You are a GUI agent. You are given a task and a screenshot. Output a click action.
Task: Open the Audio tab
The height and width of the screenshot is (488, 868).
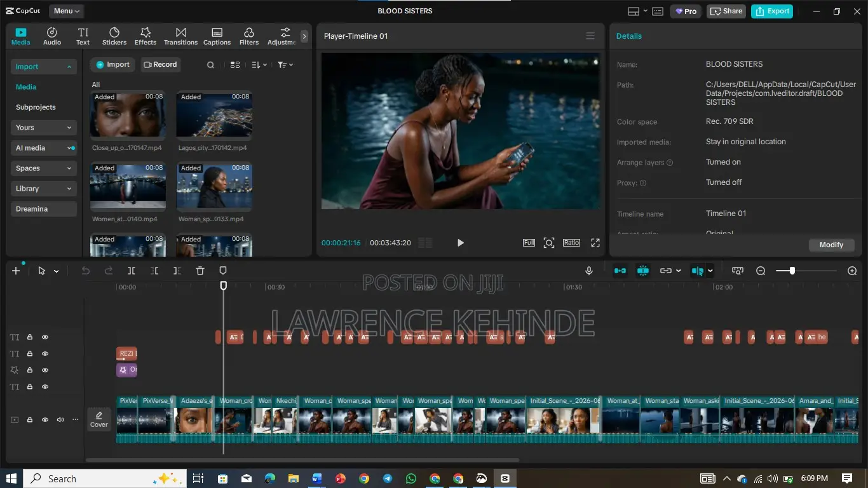(52, 36)
